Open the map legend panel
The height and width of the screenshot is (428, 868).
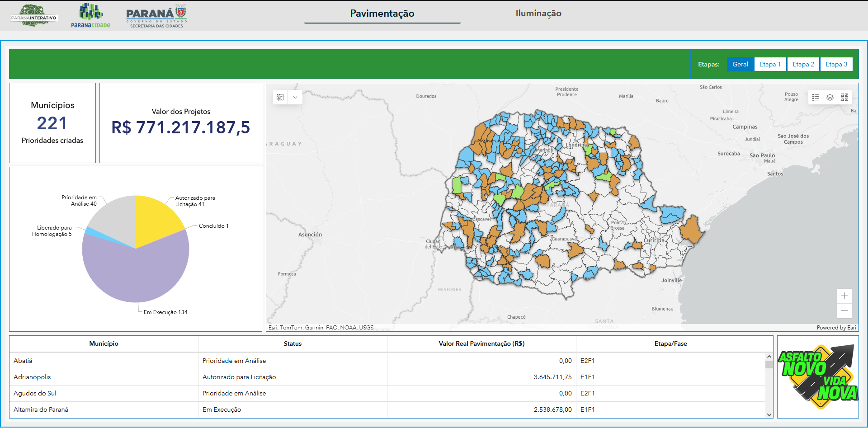[x=816, y=97]
